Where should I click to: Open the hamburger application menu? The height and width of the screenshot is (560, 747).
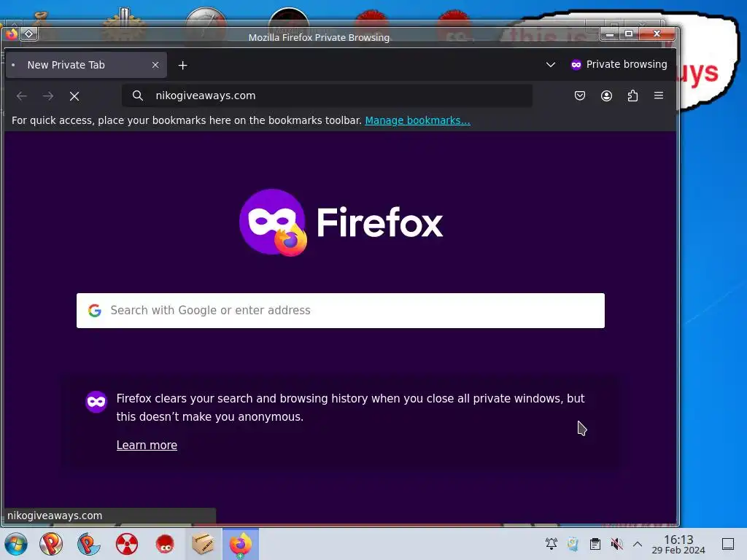coord(659,96)
